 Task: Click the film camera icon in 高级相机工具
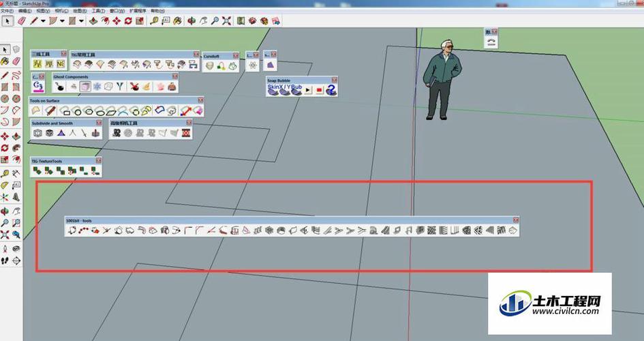click(x=117, y=133)
